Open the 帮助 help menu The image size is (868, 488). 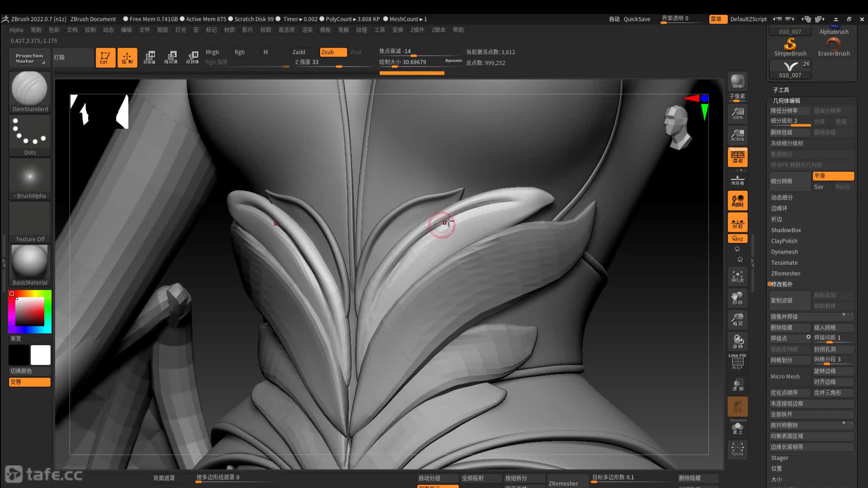(x=458, y=30)
